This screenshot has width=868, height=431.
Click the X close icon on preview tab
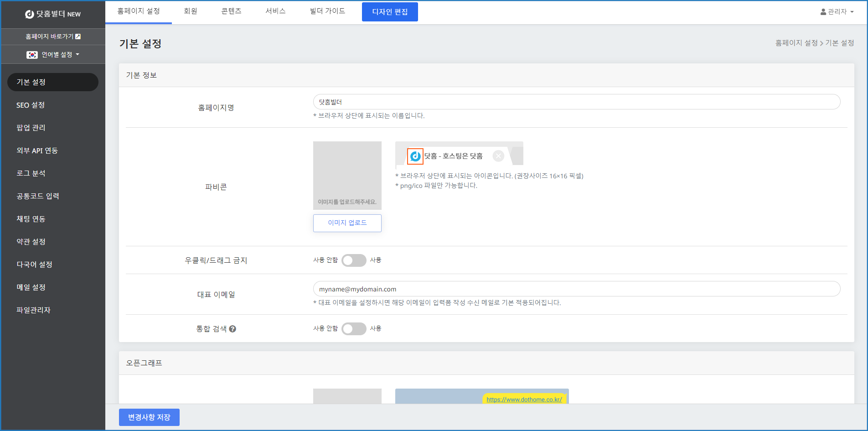click(498, 156)
